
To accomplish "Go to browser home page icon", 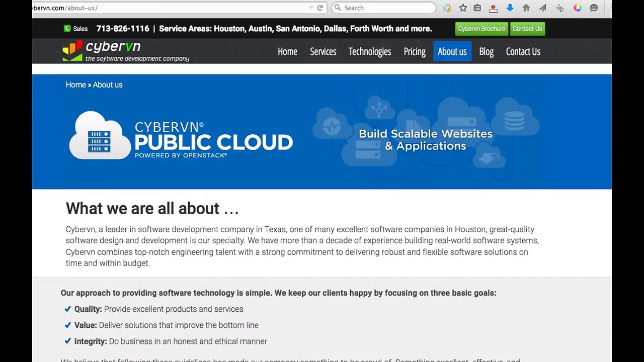I will (x=526, y=8).
